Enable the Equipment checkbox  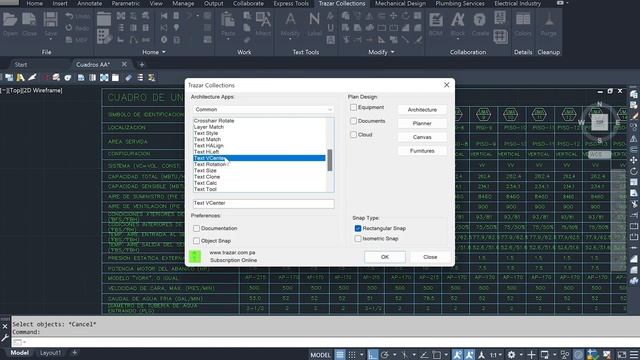pos(353,107)
